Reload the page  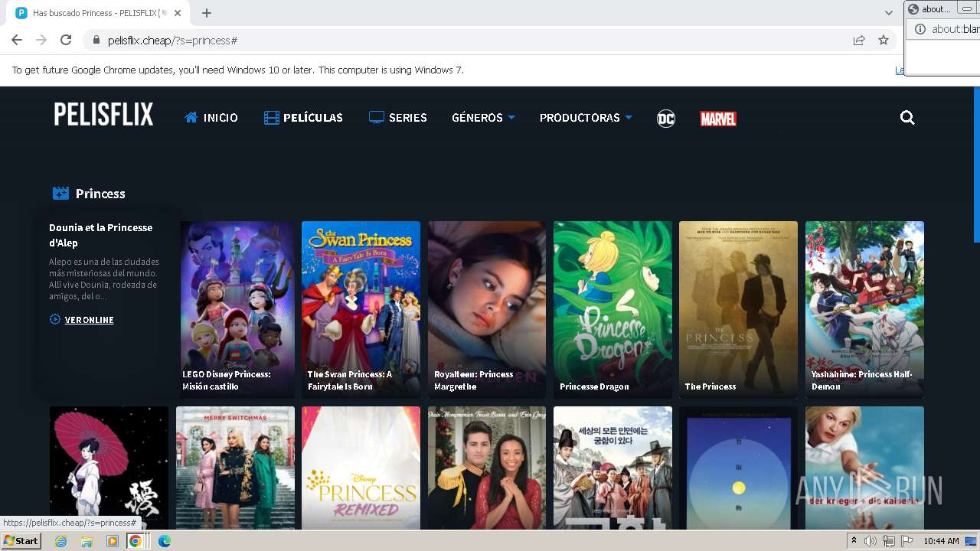tap(66, 40)
